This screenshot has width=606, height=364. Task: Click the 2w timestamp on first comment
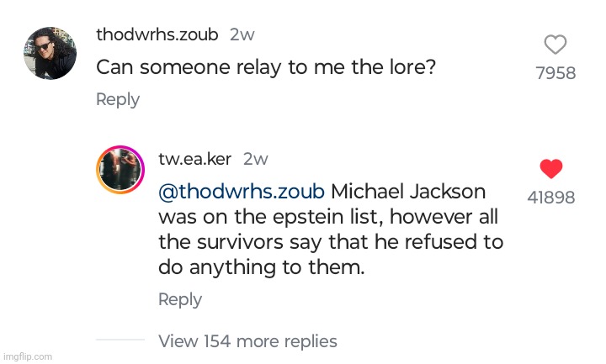[242, 34]
